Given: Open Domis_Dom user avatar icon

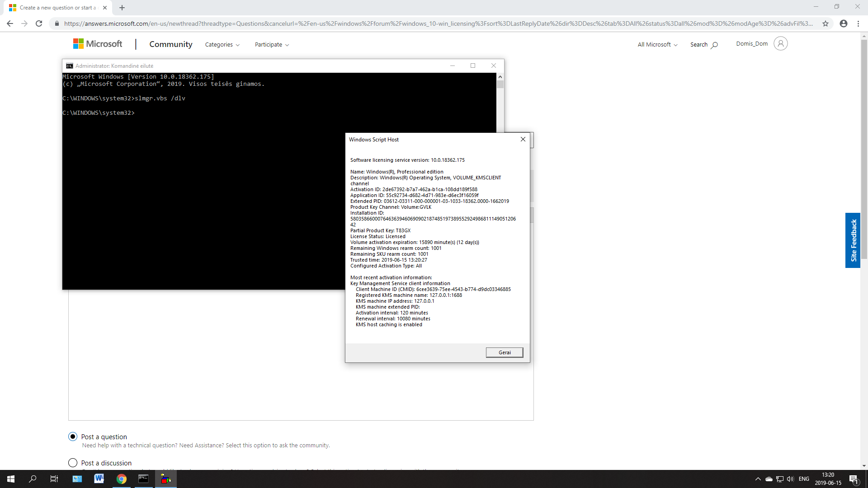Looking at the screenshot, I should point(781,43).
